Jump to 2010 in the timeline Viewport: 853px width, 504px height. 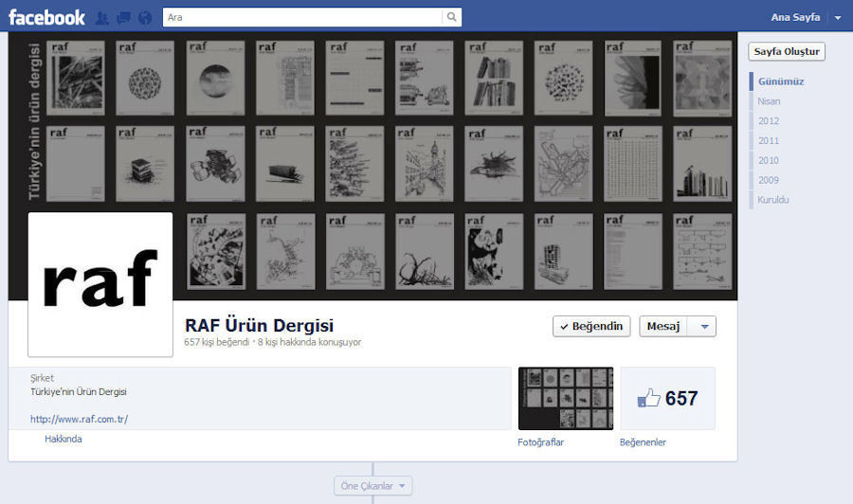(x=769, y=160)
